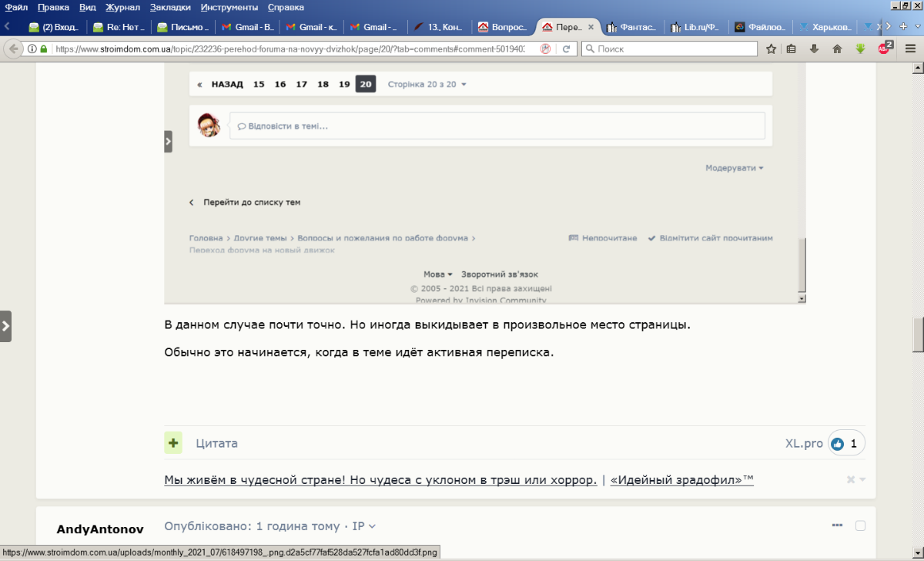Open the Закладки menu

(172, 7)
